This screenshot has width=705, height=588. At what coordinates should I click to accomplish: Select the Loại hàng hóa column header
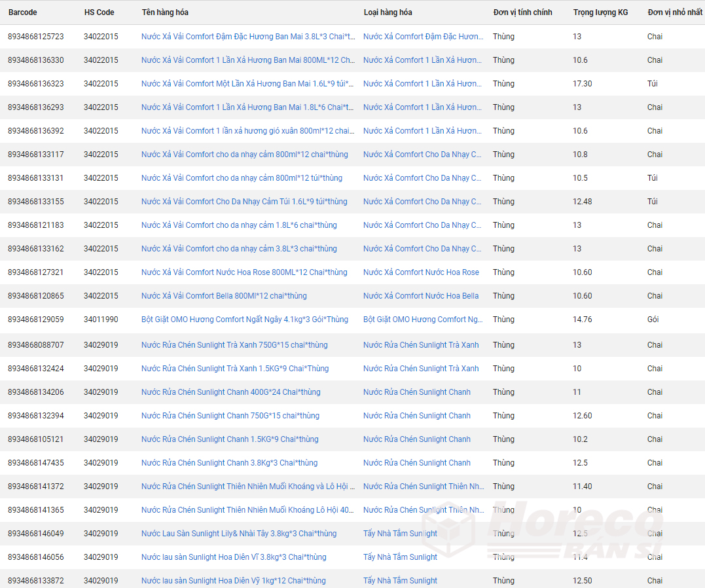coord(388,12)
